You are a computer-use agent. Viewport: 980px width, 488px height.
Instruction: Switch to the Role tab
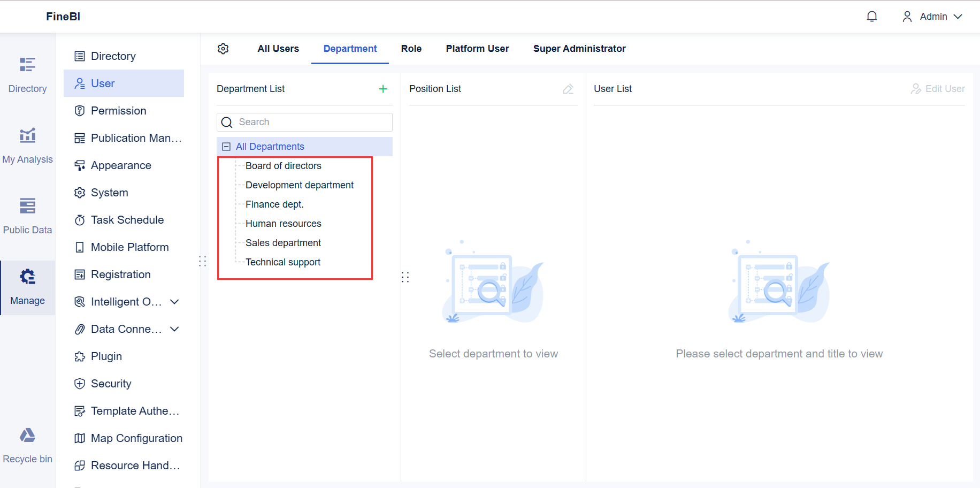tap(411, 48)
